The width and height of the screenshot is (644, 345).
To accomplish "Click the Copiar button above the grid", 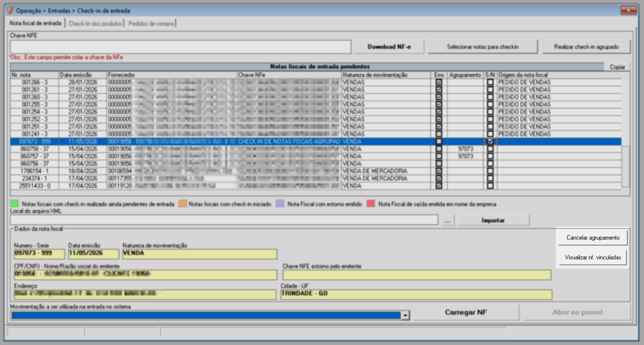I will coord(617,67).
